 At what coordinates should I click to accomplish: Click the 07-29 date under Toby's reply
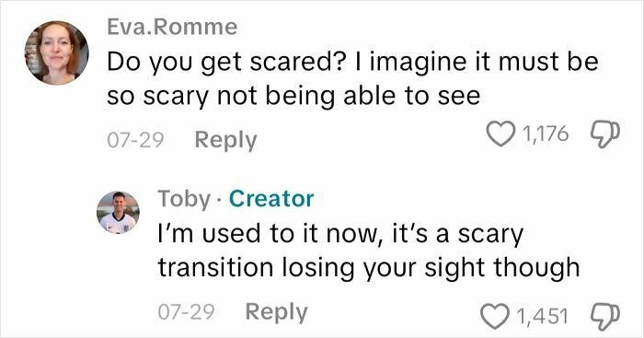coord(186,311)
